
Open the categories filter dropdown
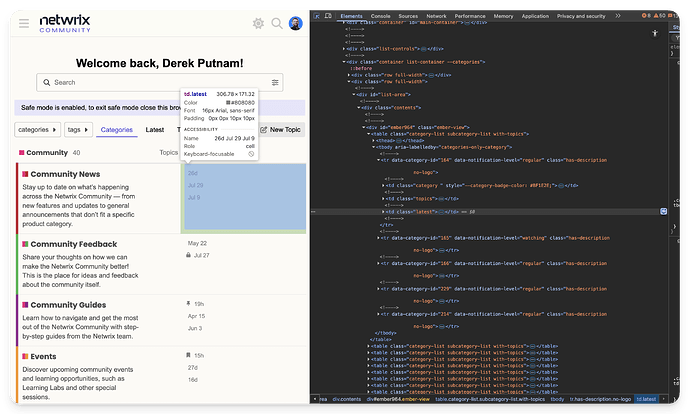(x=37, y=130)
